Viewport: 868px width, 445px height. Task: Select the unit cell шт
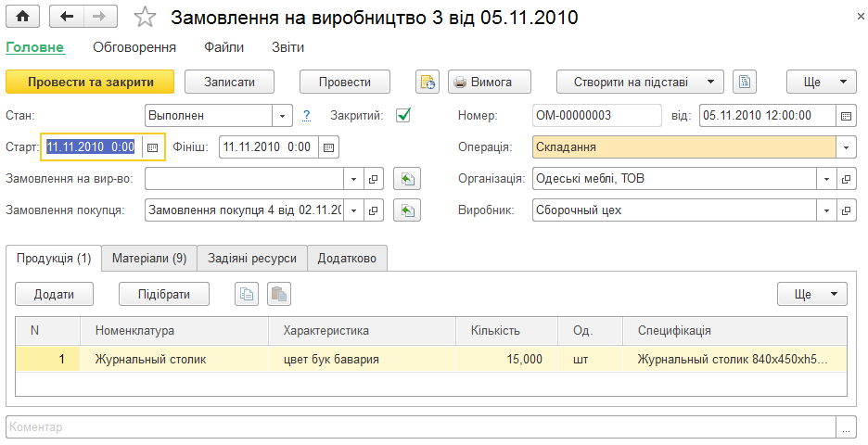591,359
